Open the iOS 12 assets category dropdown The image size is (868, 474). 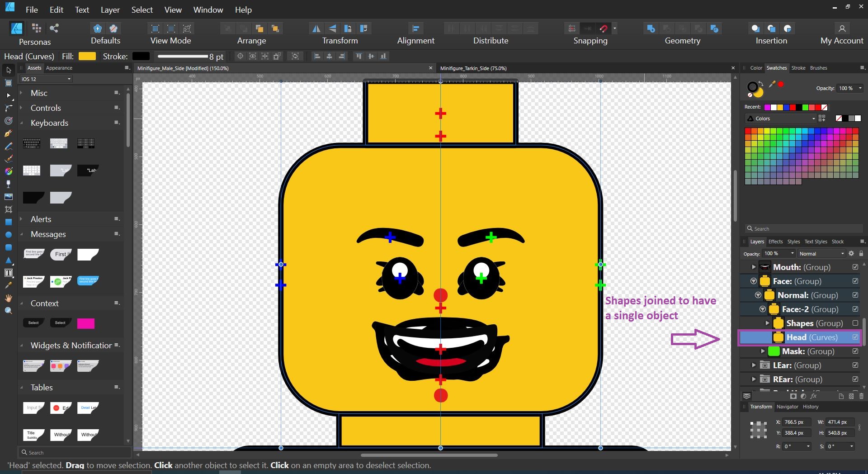[46, 79]
